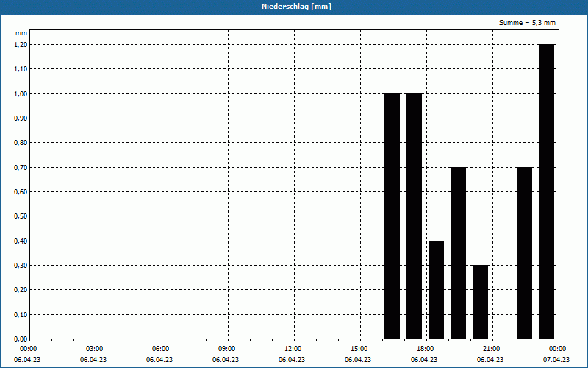The width and height of the screenshot is (588, 368).
Task: Click the 0,30 y-axis value
Action: [21, 266]
